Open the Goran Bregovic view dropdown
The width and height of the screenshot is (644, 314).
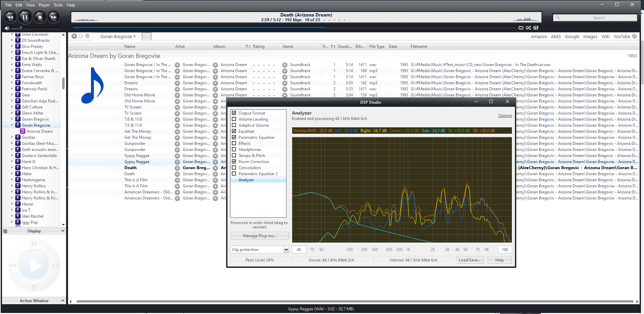point(134,36)
